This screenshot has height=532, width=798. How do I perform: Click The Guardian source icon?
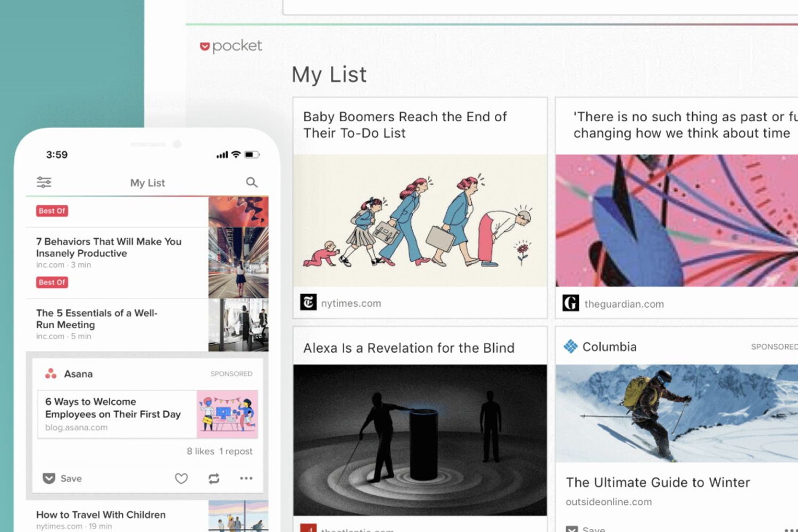point(570,303)
